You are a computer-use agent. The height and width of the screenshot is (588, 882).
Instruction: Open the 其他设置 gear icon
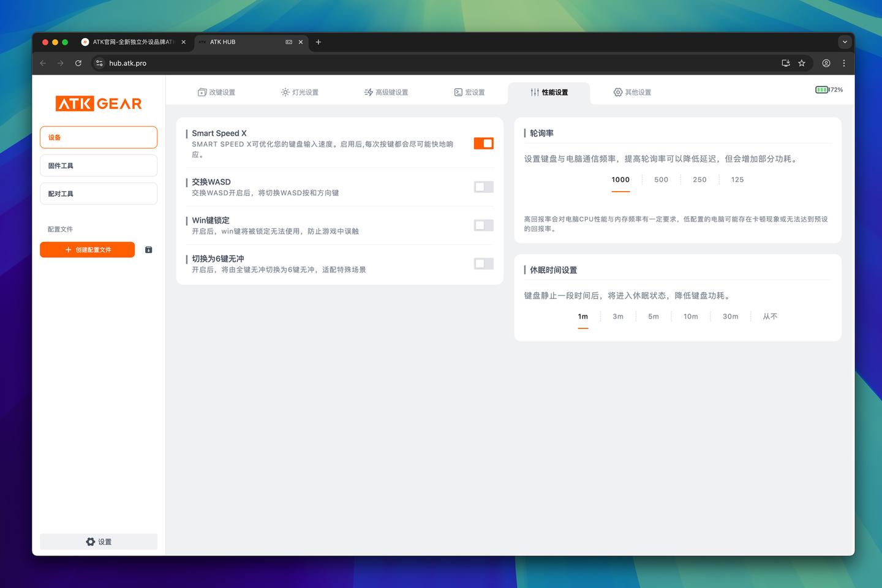coord(617,92)
